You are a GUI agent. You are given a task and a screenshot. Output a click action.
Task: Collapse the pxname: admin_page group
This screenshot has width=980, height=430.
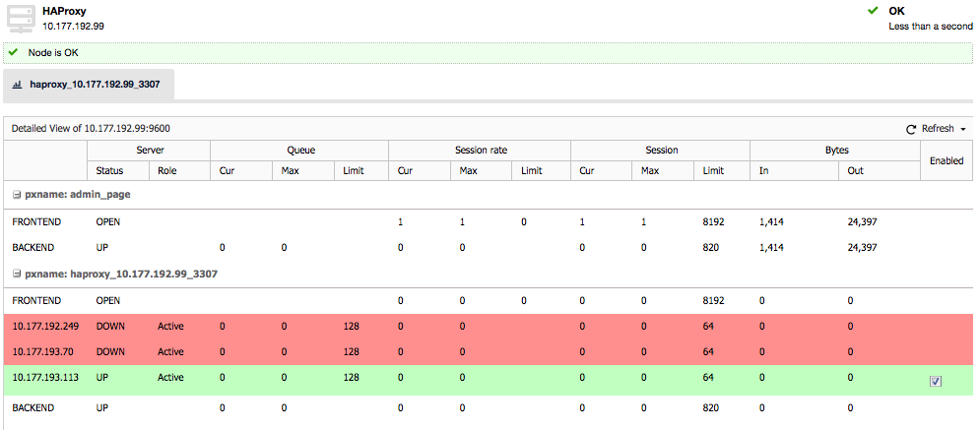tap(17, 195)
